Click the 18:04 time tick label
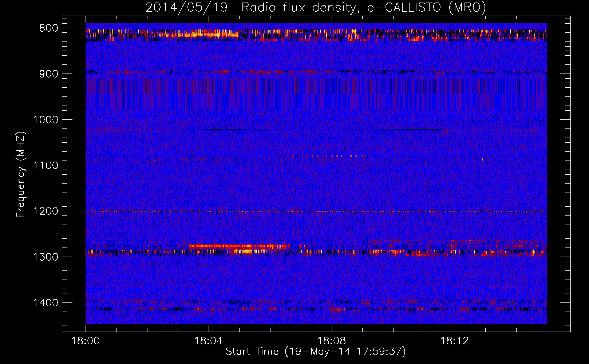The image size is (589, 364). point(209,341)
